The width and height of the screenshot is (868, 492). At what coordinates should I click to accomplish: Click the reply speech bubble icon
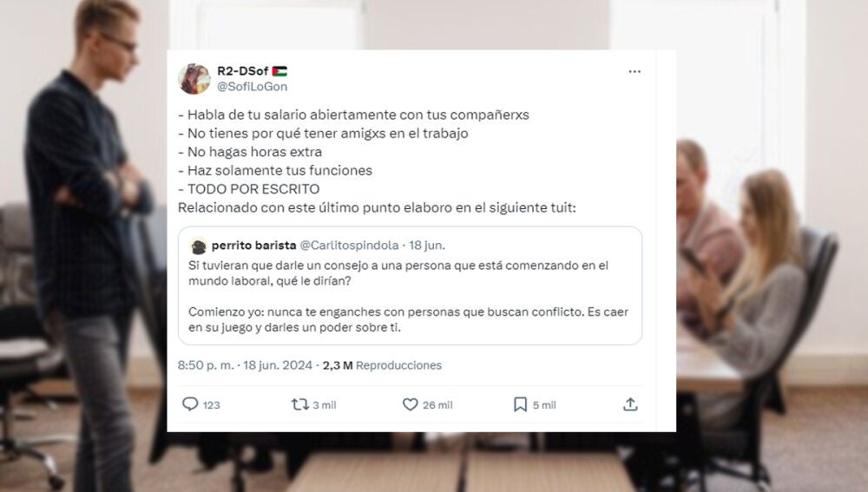coord(190,404)
